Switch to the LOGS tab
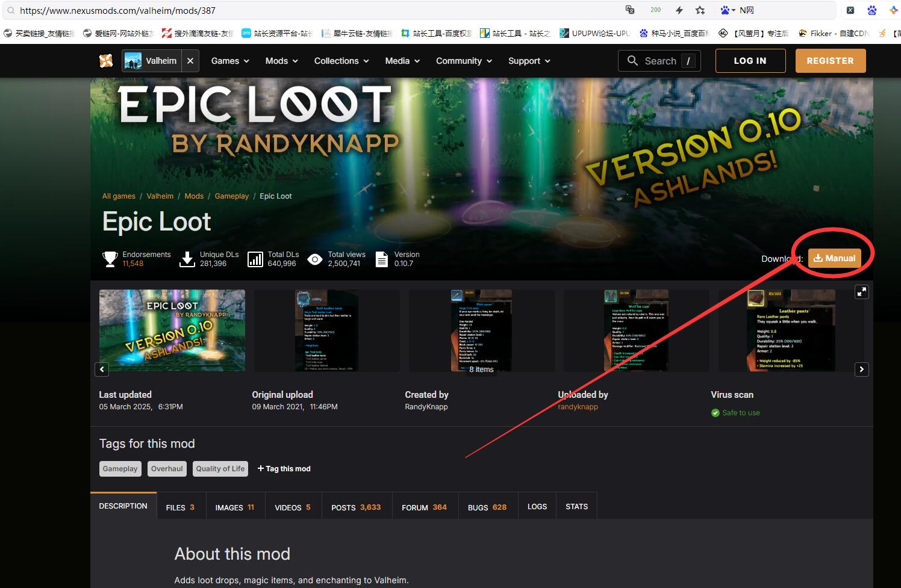 (x=537, y=507)
